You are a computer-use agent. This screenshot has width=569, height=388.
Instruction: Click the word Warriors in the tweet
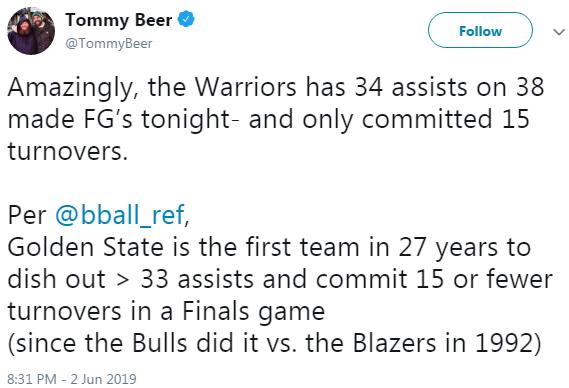246,87
